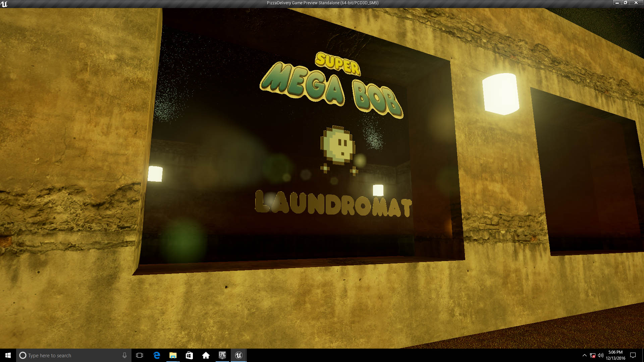
Task: Switch to Unreal Engine taskbar icon
Action: (238, 355)
